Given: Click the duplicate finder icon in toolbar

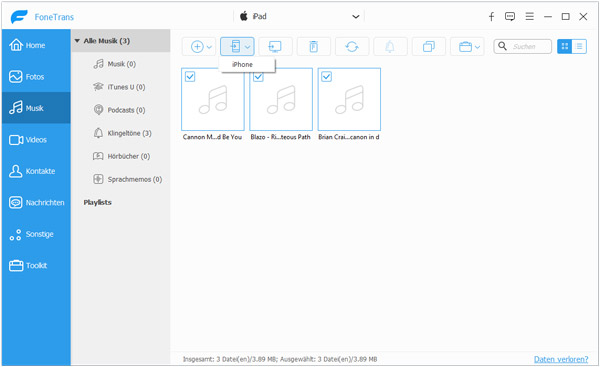Looking at the screenshot, I should pyautogui.click(x=429, y=47).
